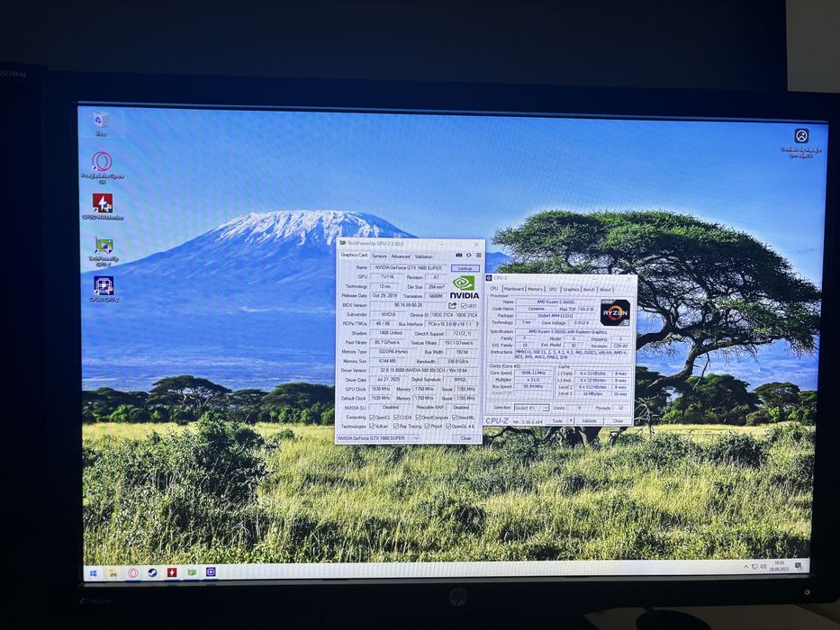Open the GPU selection dropdown in GPU-Z

click(377, 438)
